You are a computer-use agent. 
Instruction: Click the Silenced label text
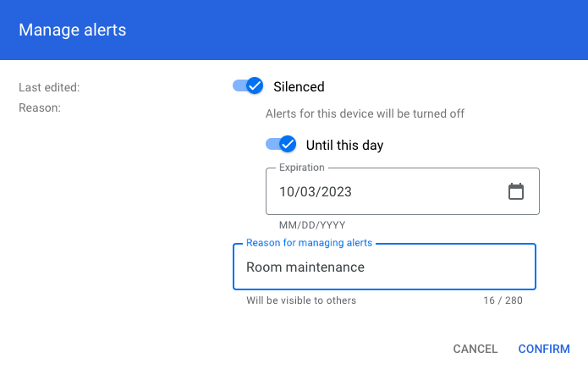(299, 86)
